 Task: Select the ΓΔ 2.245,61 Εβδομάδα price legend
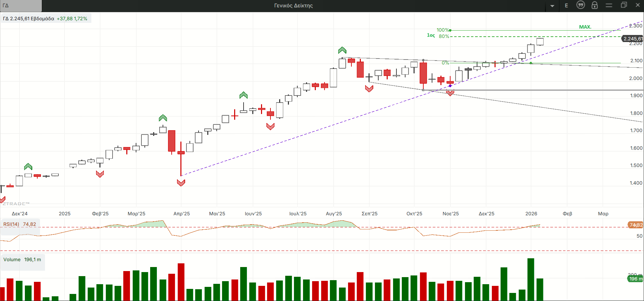45,18
